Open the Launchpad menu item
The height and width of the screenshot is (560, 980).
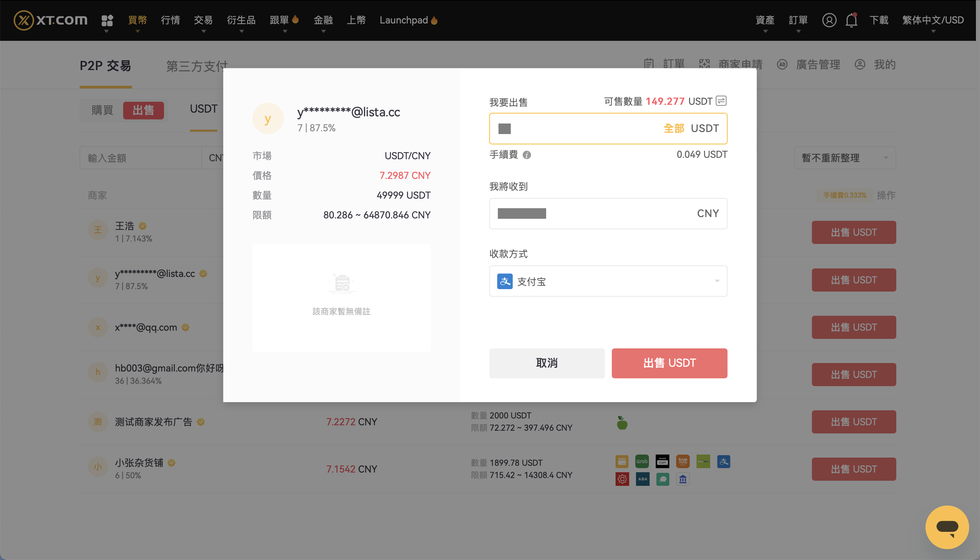[x=404, y=20]
